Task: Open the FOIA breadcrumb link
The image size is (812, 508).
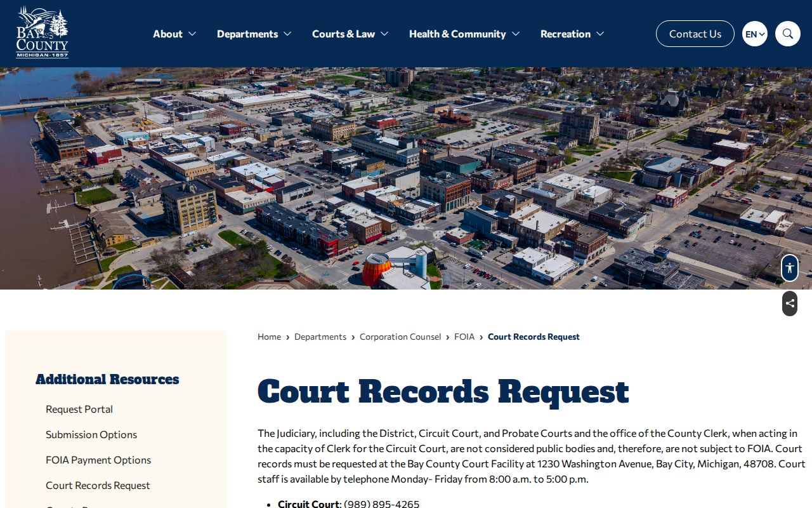Action: (x=464, y=337)
